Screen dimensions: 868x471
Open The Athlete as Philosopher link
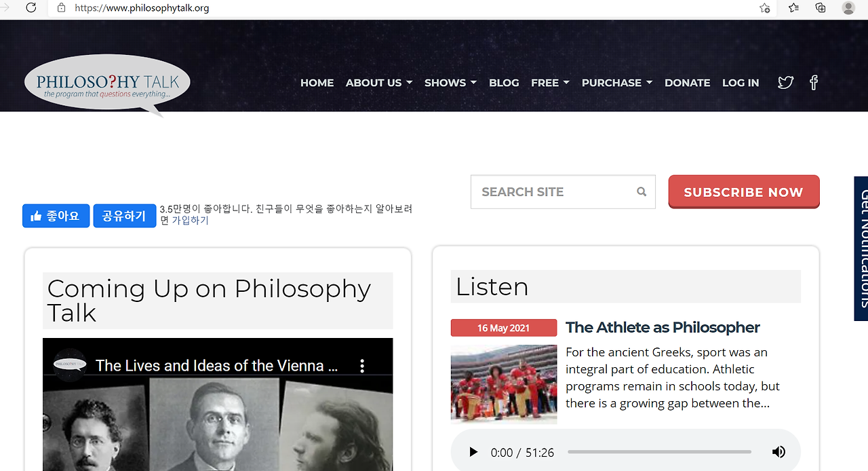(662, 327)
